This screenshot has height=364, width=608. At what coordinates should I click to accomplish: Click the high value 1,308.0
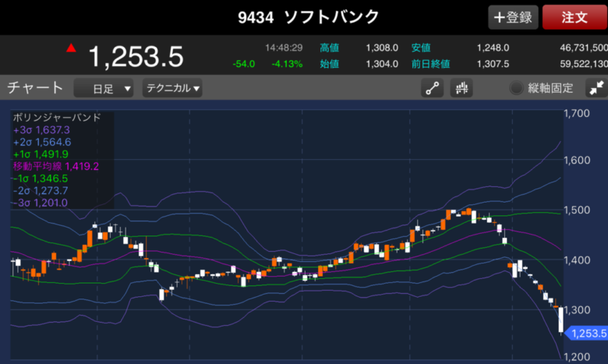coord(382,48)
